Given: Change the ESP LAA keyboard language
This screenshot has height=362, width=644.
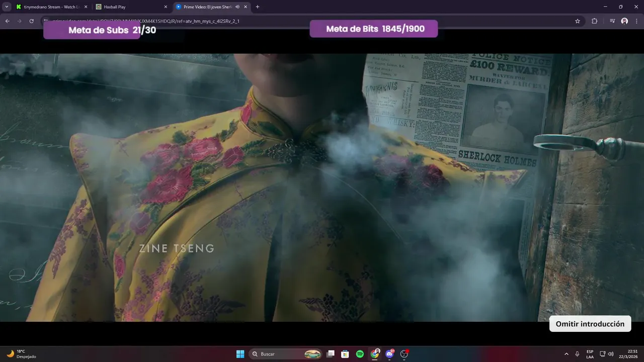Looking at the screenshot, I should coord(590,354).
